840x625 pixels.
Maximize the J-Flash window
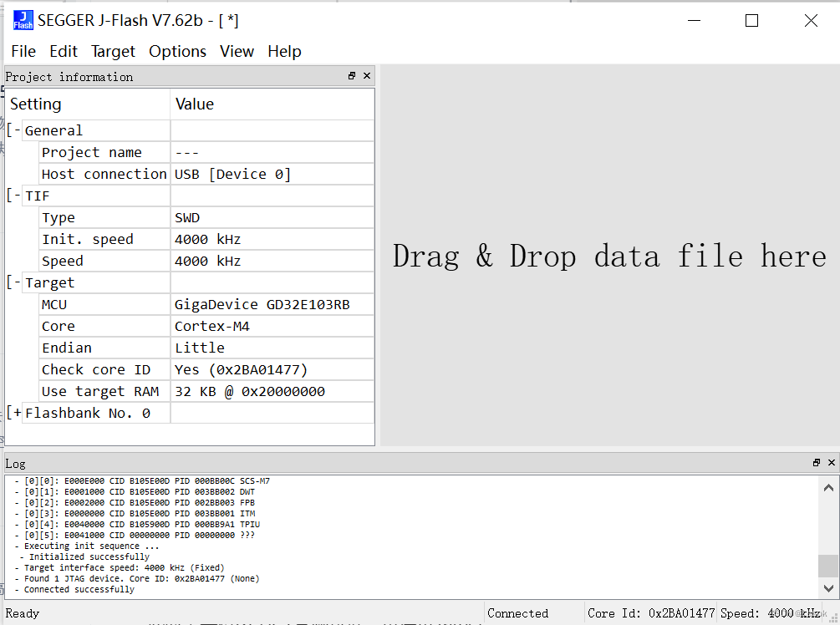[x=751, y=21]
